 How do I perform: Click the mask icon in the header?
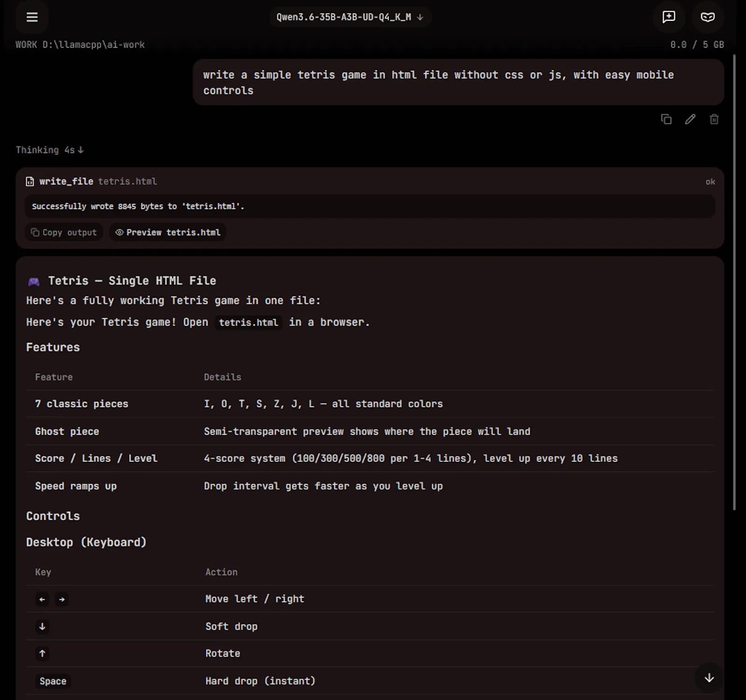(x=708, y=17)
